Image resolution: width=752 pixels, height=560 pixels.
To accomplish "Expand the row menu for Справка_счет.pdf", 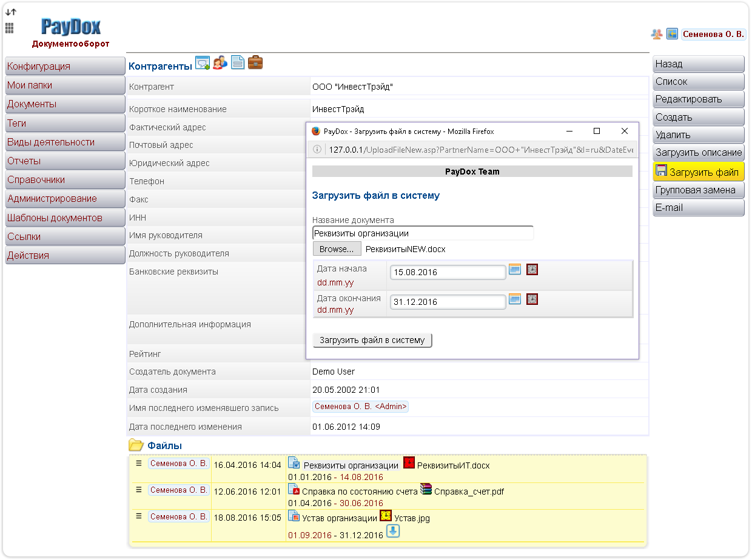I will point(138,489).
